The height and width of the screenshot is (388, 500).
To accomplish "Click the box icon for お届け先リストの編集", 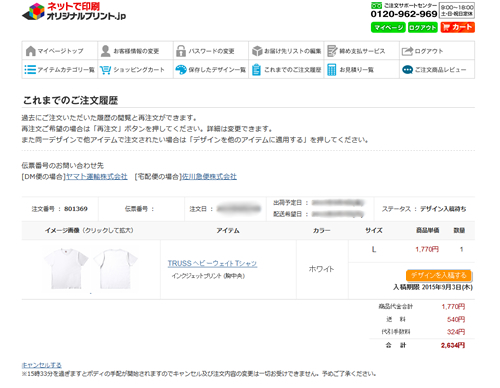I will 257,51.
